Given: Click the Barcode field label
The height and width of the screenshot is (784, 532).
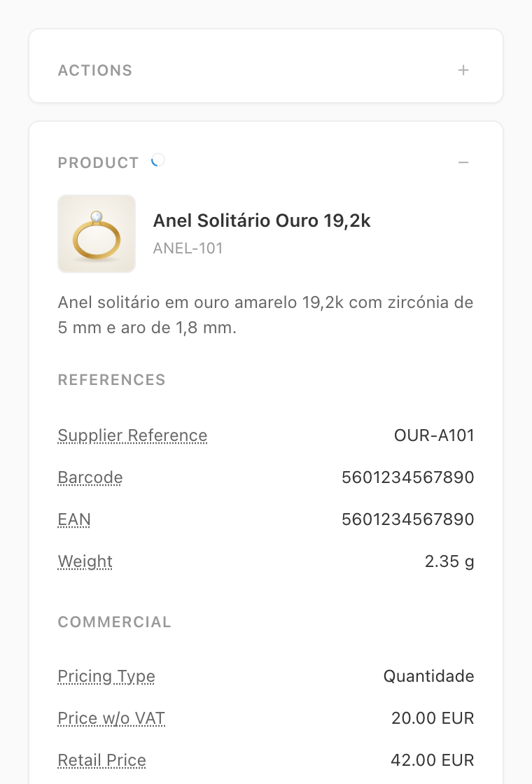Looking at the screenshot, I should click(x=90, y=477).
